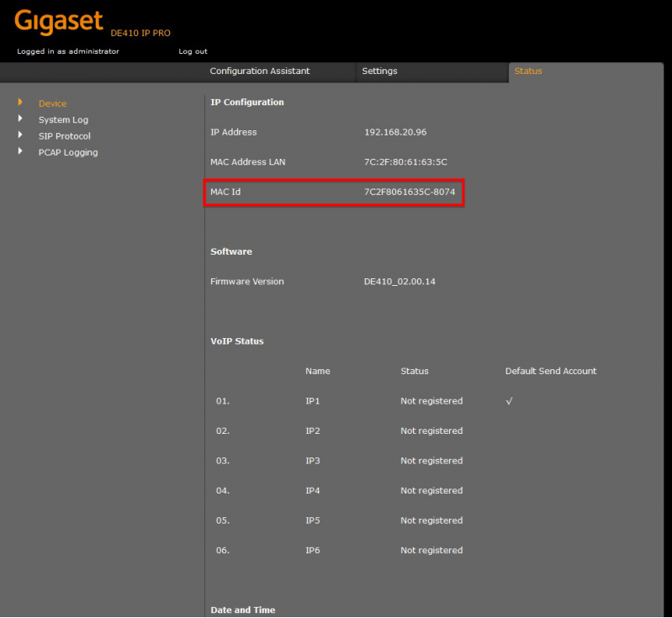Select firmware version DE410_02.00.14
This screenshot has height=618, width=672.
[399, 282]
